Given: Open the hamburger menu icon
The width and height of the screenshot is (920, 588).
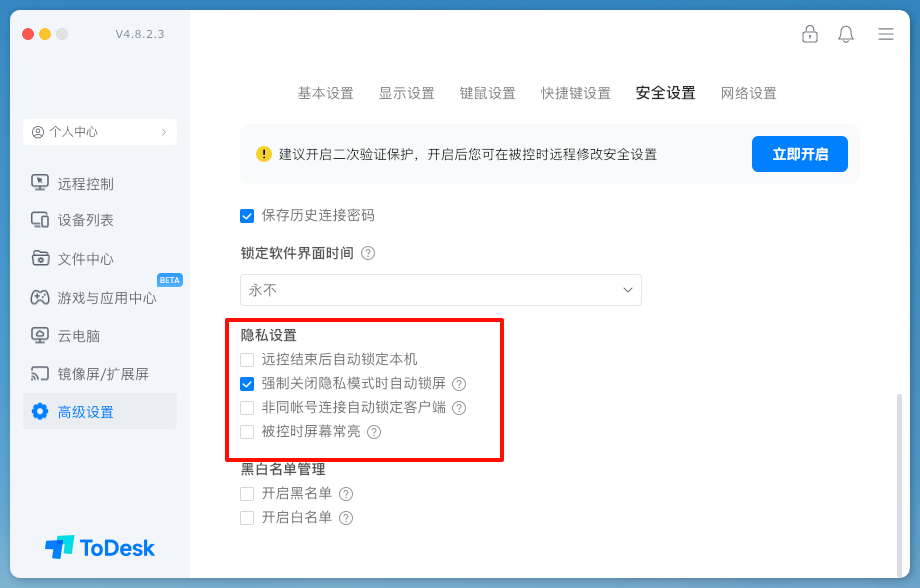Looking at the screenshot, I should 886,34.
